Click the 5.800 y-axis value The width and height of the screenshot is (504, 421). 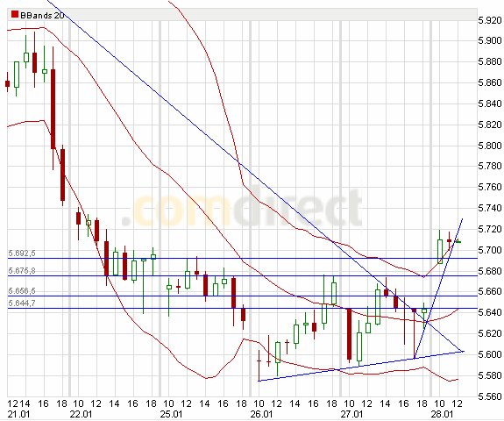tap(490, 146)
